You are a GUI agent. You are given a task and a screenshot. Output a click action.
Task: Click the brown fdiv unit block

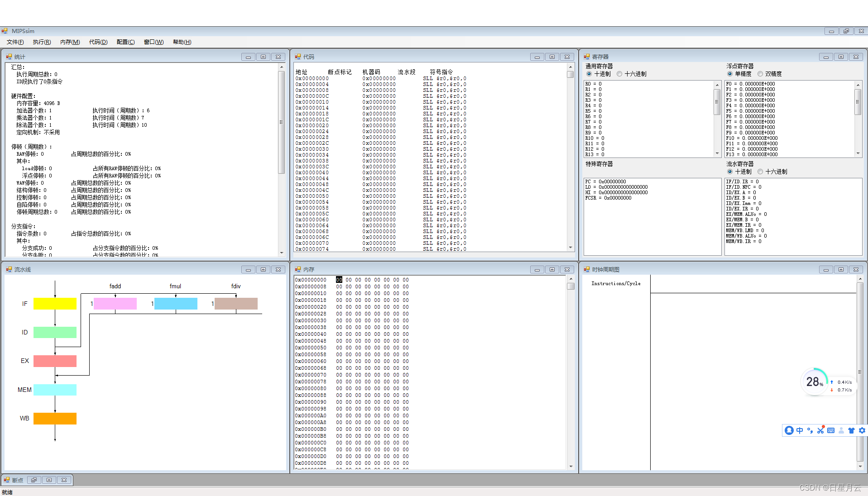(x=236, y=304)
